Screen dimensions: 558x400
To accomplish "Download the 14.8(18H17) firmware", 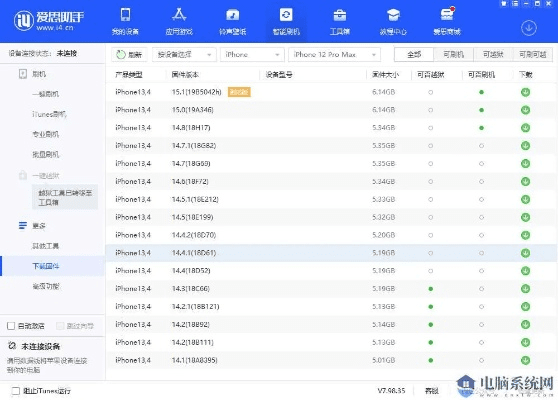I will point(525,128).
